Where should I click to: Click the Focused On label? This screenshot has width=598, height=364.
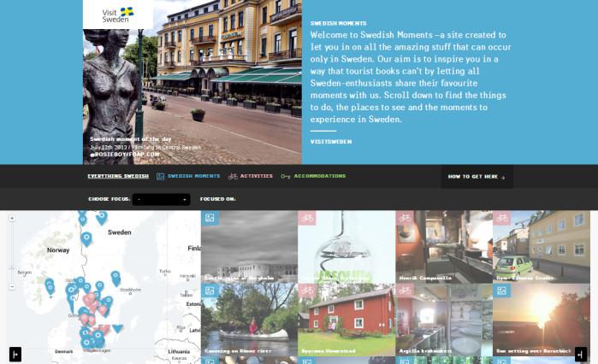pos(217,199)
